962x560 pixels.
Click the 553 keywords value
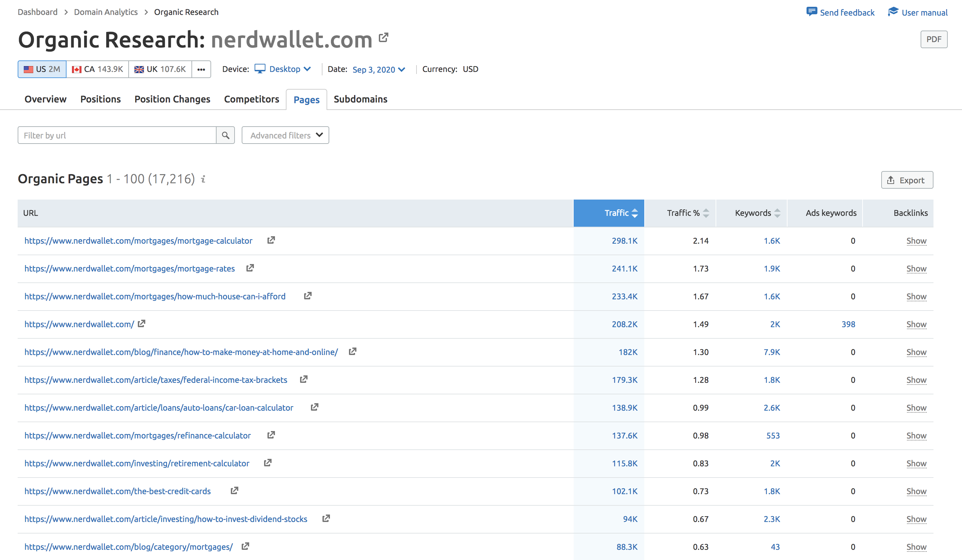[773, 435]
